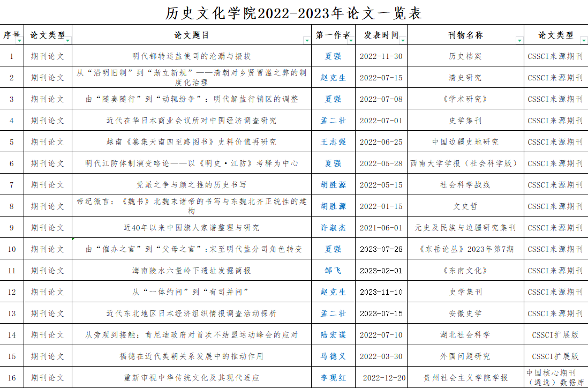Click author name 李现红
The width and height of the screenshot is (588, 388).
(x=333, y=378)
